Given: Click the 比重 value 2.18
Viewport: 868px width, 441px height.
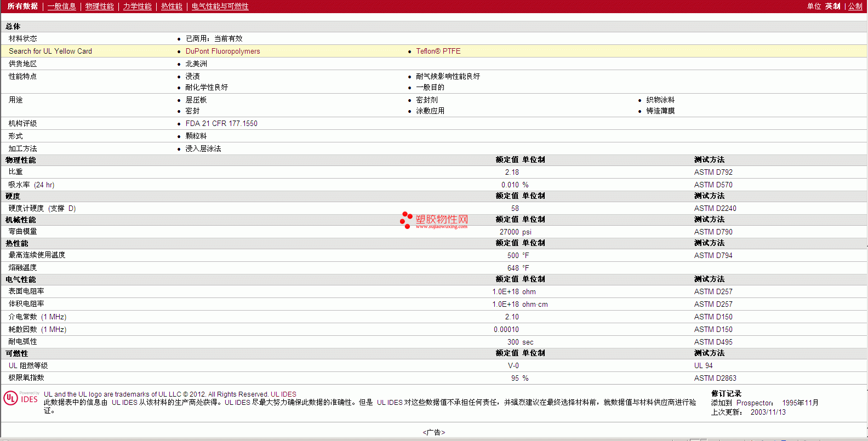Looking at the screenshot, I should click(x=512, y=172).
